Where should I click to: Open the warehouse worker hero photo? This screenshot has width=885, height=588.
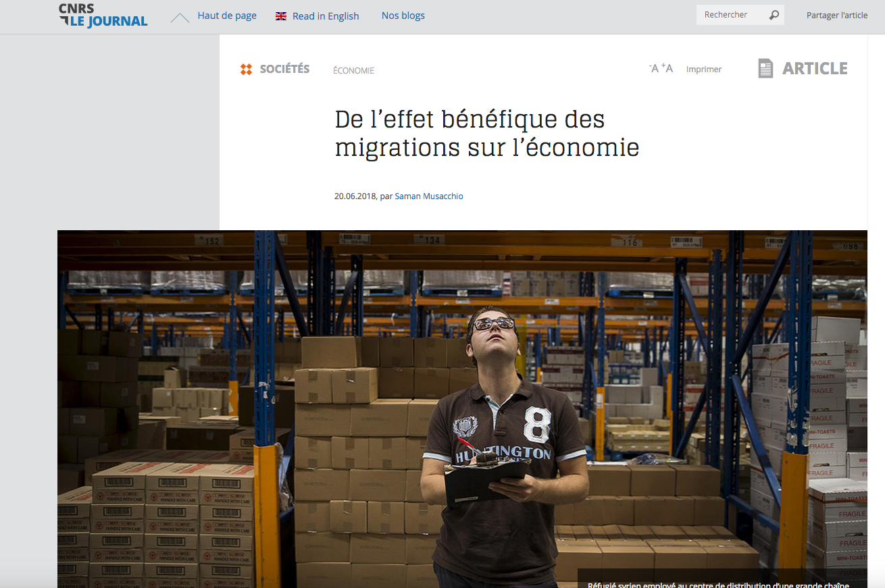pyautogui.click(x=462, y=409)
